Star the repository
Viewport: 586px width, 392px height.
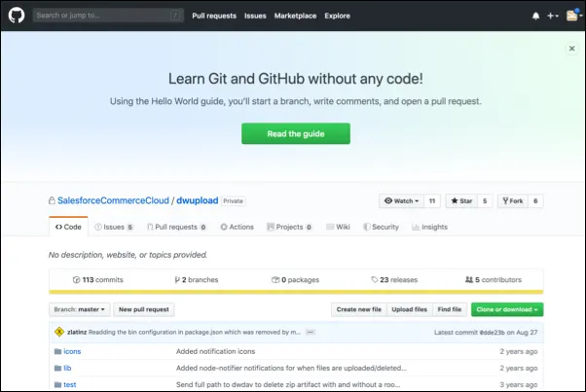click(461, 200)
